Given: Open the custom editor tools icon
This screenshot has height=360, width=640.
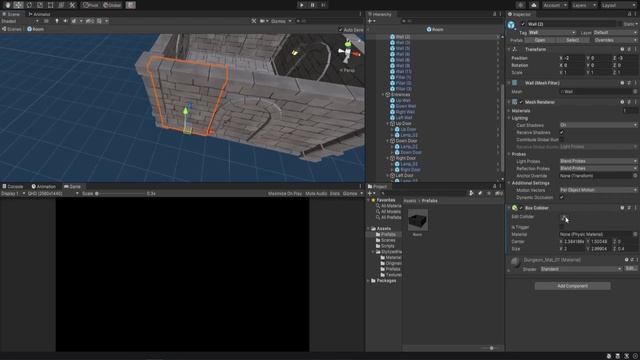Looking at the screenshot, I should 72,5.
